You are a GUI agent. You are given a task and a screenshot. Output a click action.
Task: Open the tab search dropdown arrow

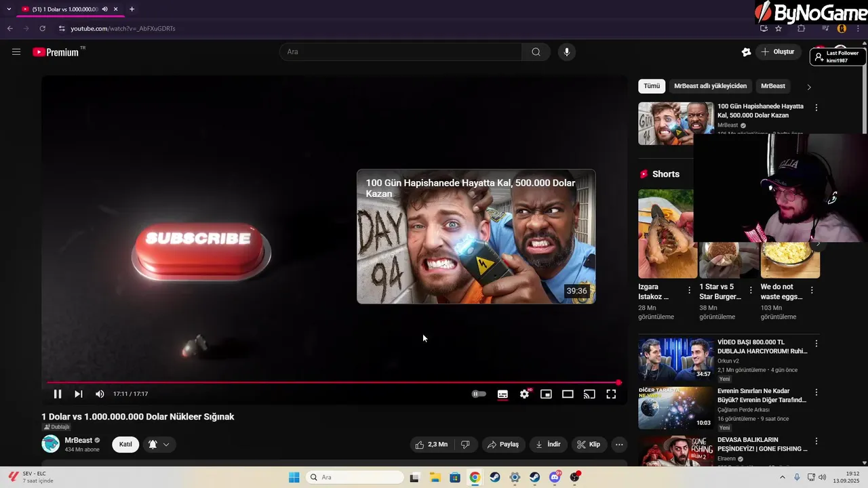point(9,9)
